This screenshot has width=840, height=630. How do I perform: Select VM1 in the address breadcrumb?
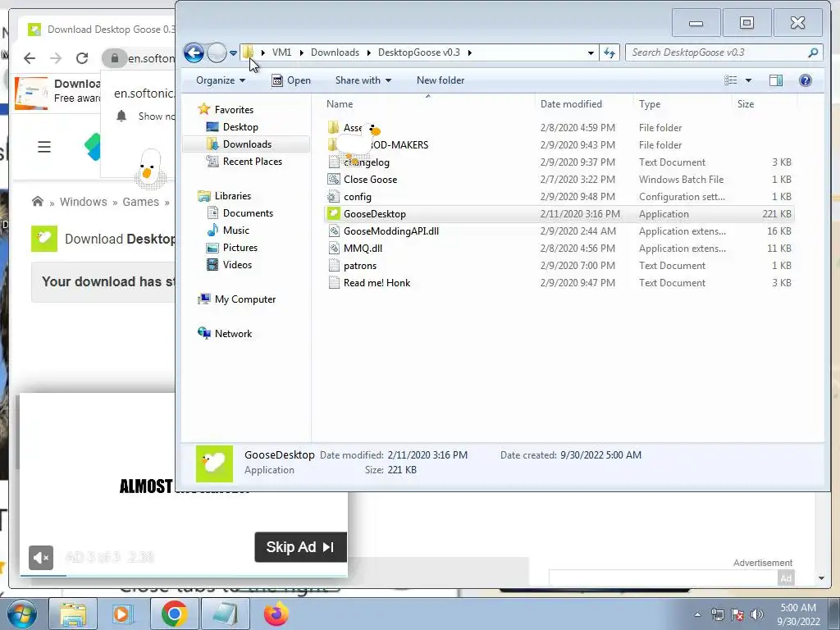(282, 52)
